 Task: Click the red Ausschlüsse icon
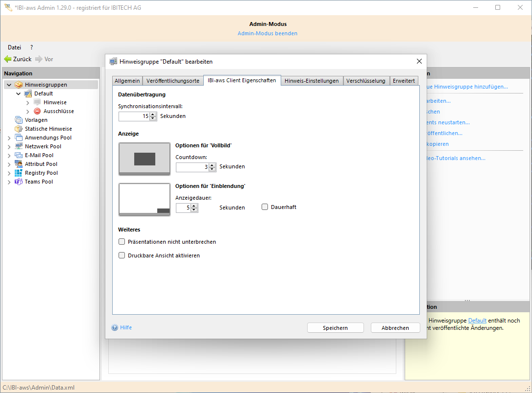coord(37,111)
